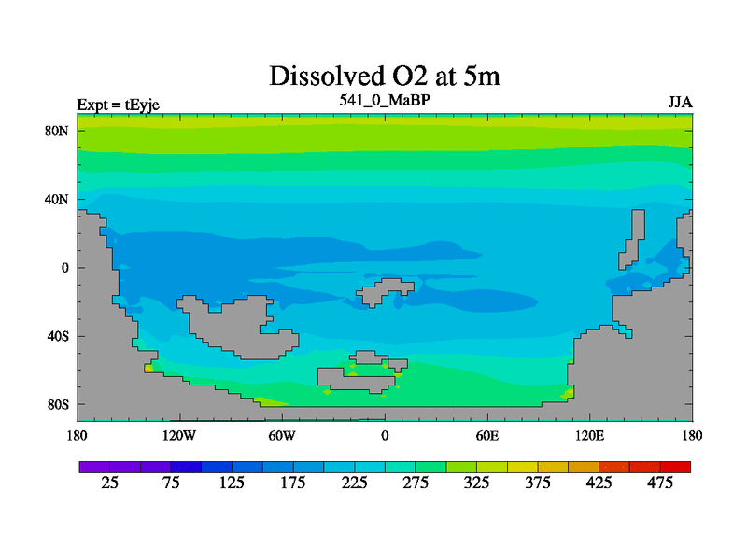Click the "120W" longitude axis label

(x=178, y=435)
